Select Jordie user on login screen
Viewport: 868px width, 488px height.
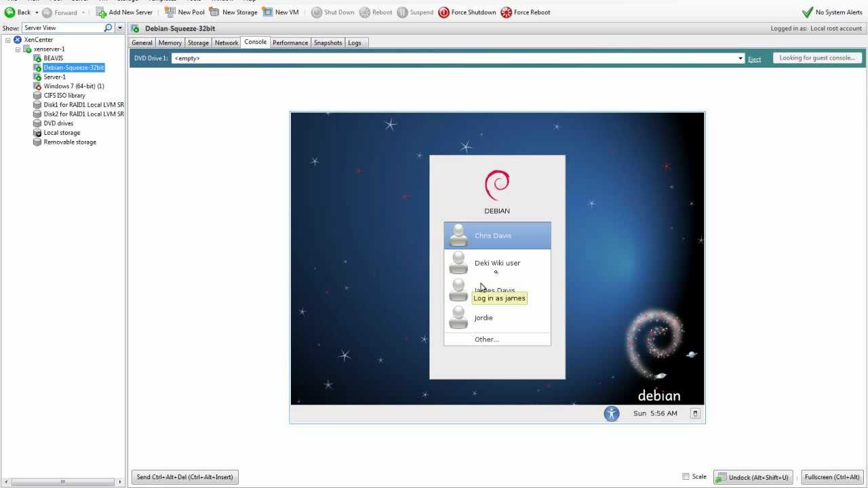(x=497, y=318)
